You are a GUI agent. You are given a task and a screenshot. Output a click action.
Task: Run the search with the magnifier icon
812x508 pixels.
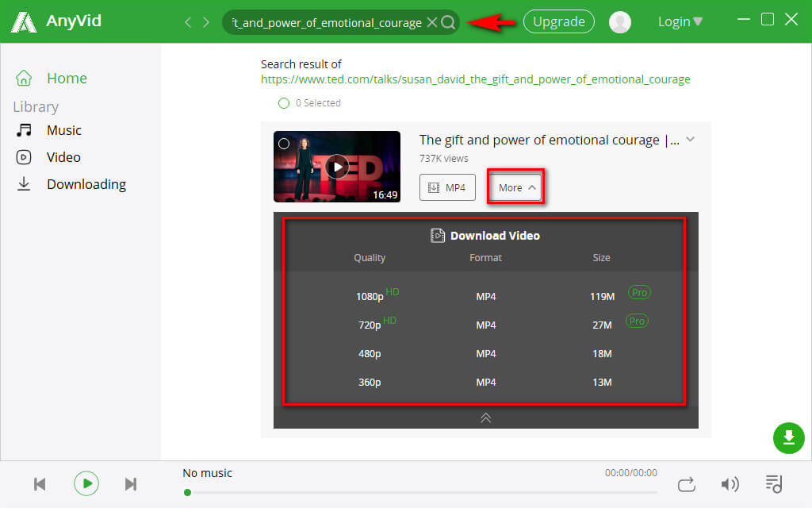pyautogui.click(x=449, y=22)
